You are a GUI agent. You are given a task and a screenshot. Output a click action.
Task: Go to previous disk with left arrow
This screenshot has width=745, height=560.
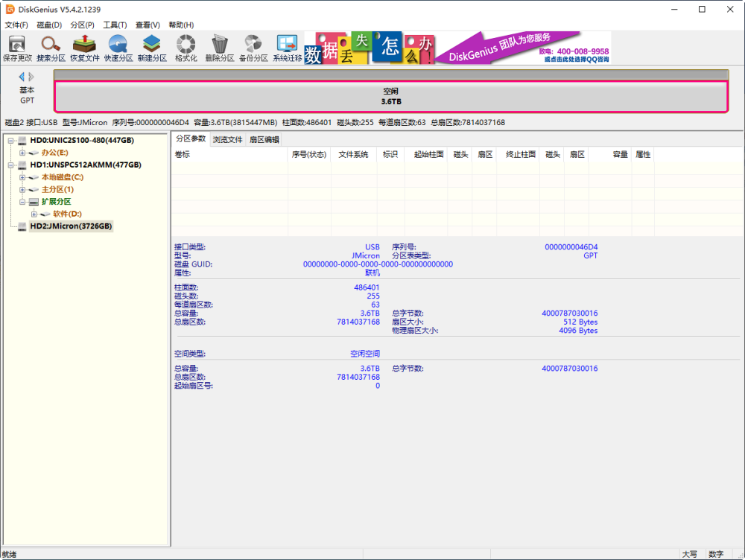(x=22, y=77)
